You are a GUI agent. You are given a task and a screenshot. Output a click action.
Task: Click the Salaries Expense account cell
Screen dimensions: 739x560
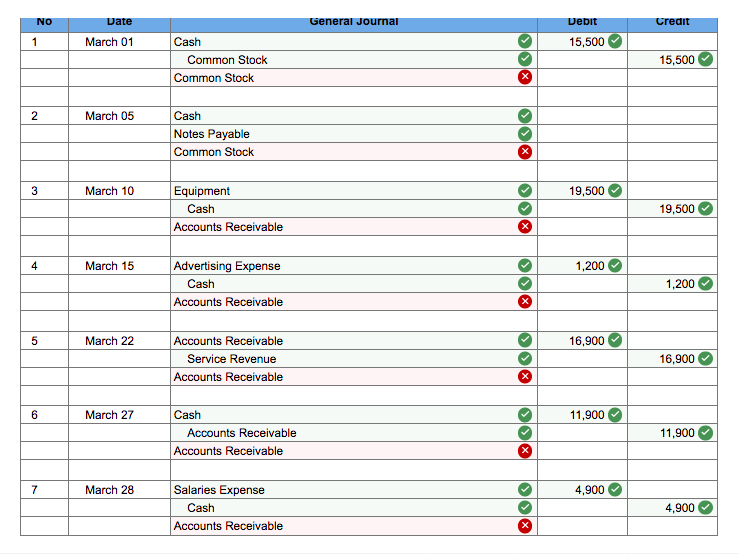click(x=353, y=489)
